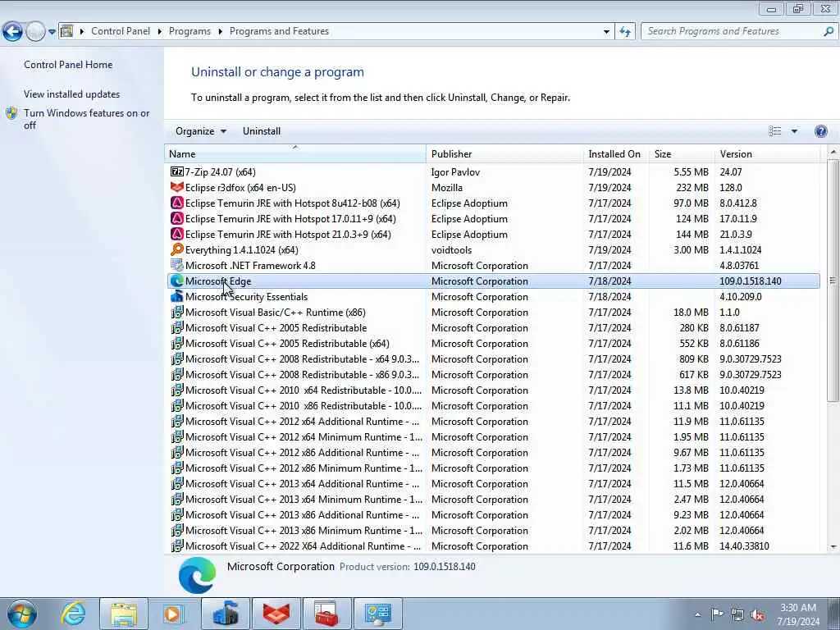Select Microsoft Visual C++ 2005 Redistributable (x64)
This screenshot has height=630, width=840.
click(x=494, y=344)
